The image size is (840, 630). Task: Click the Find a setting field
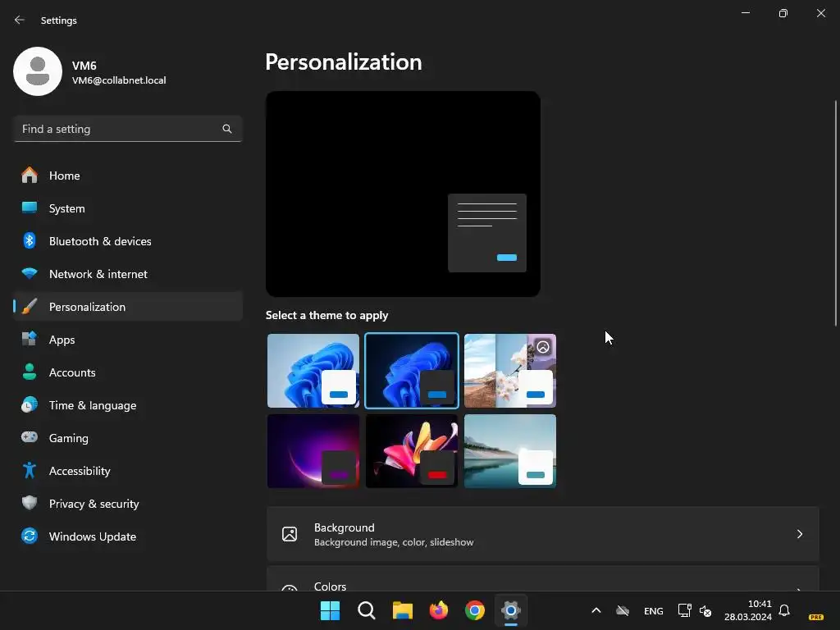(x=128, y=129)
